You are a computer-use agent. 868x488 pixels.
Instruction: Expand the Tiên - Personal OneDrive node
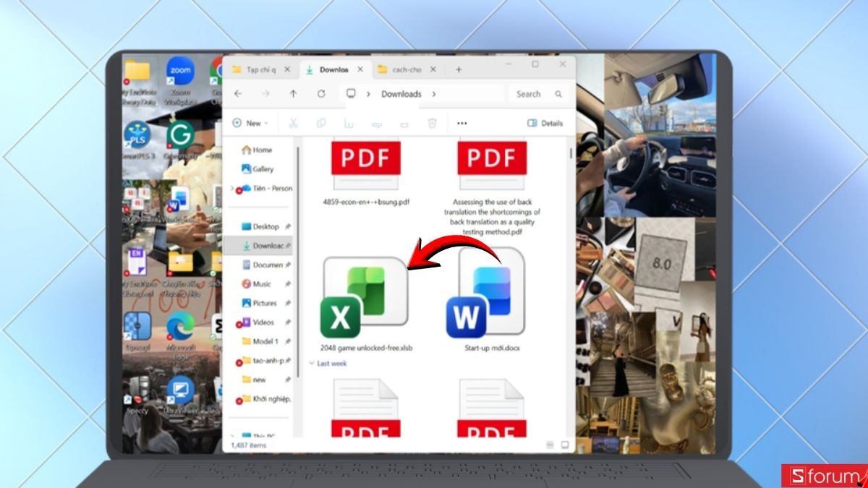232,188
